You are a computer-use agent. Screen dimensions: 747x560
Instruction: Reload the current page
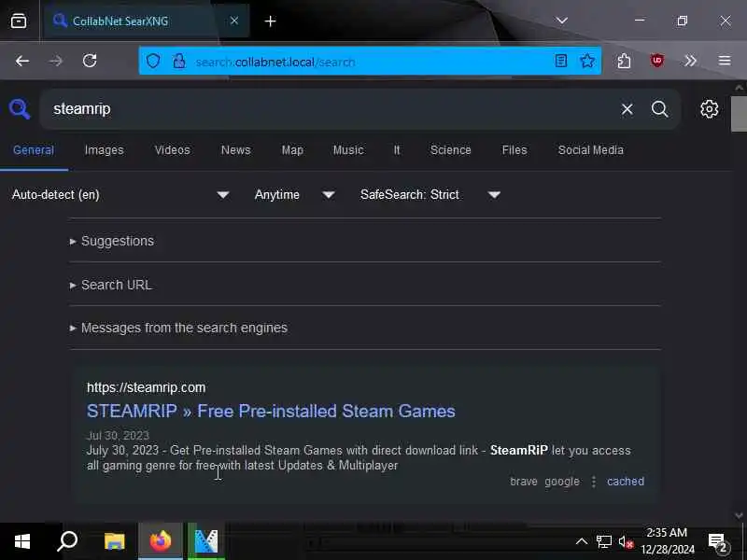point(90,61)
